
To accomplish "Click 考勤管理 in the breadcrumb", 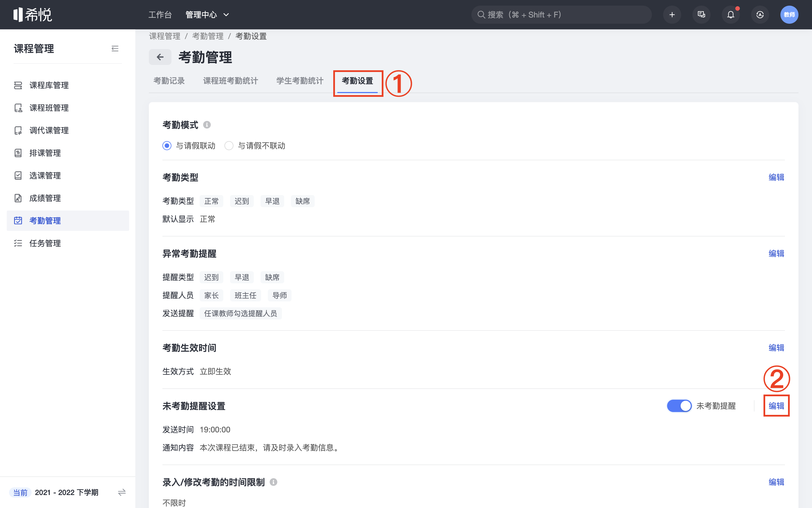I will coord(208,36).
